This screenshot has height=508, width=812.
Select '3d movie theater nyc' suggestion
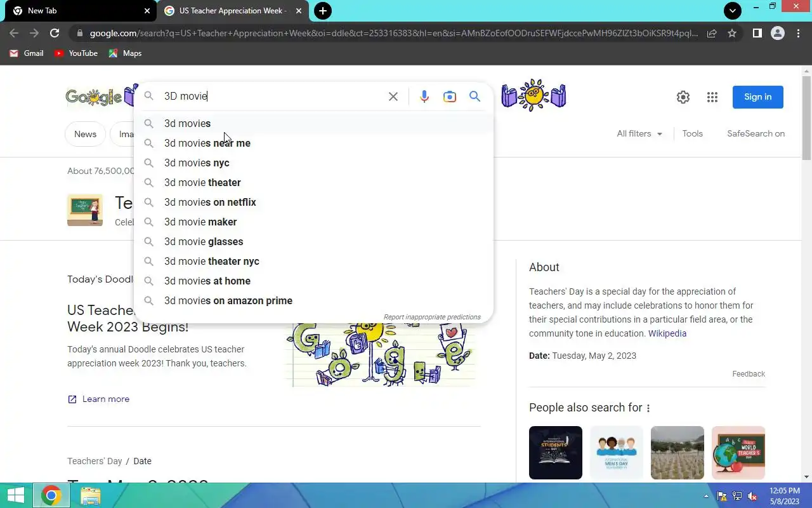point(313,261)
